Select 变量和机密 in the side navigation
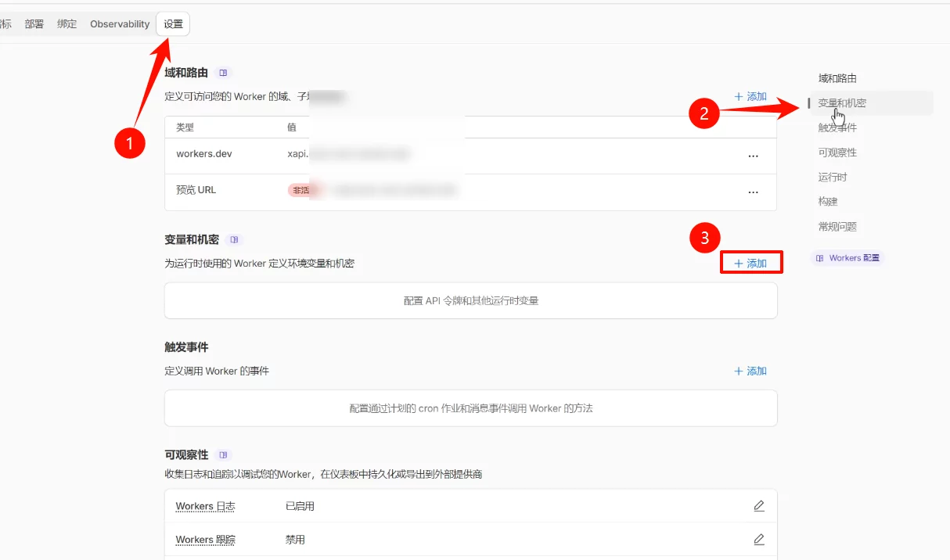The image size is (950, 560). coord(842,103)
